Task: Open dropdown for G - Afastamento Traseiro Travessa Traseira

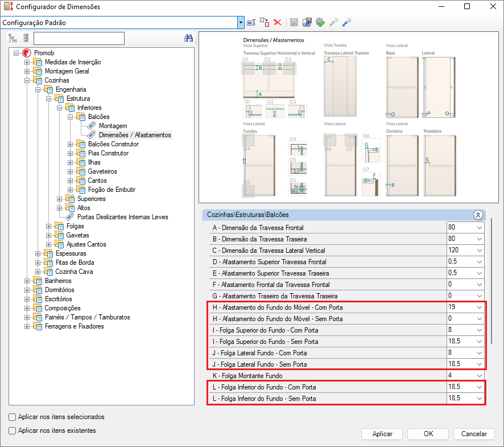Action: pos(479,296)
